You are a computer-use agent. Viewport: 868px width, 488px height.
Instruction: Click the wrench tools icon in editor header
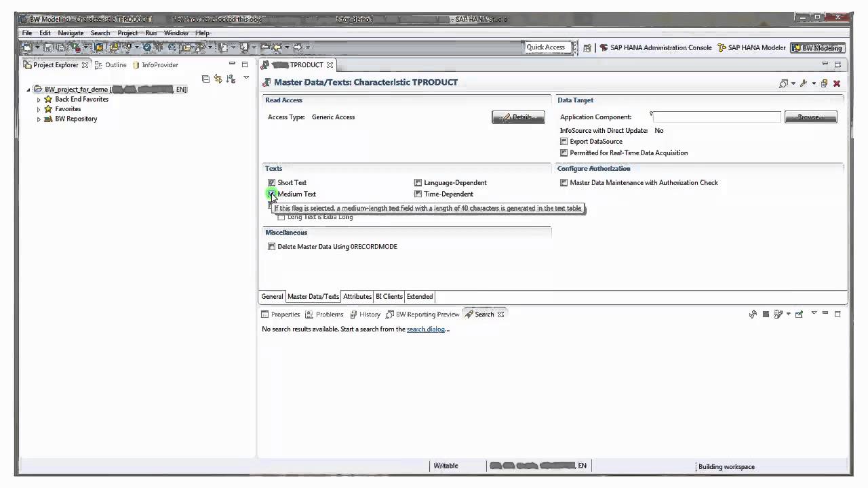coord(804,83)
